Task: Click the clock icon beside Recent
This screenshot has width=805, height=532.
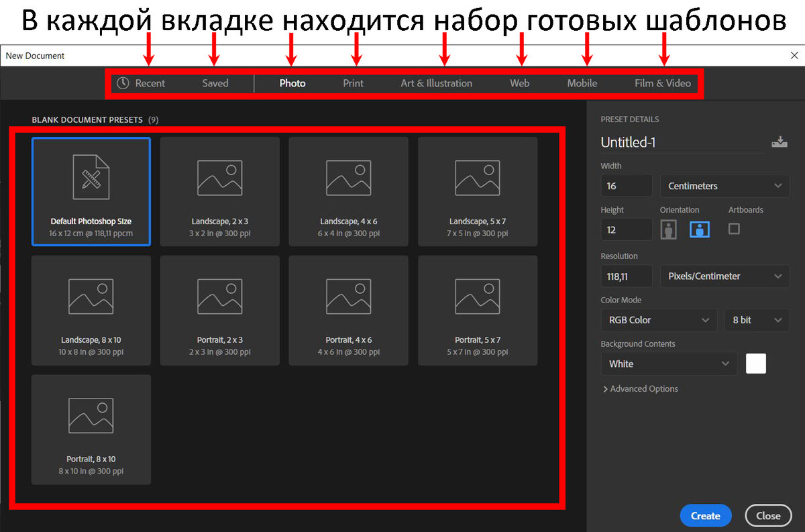Action: coord(123,83)
